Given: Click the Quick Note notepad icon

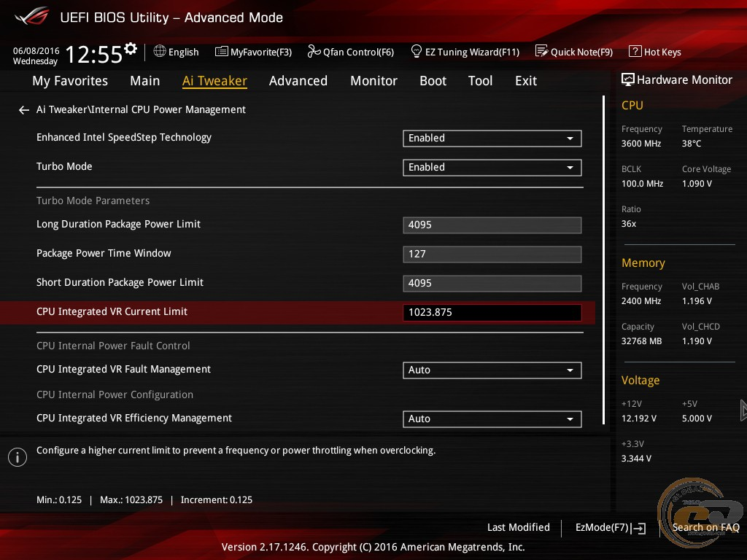Looking at the screenshot, I should [x=542, y=51].
